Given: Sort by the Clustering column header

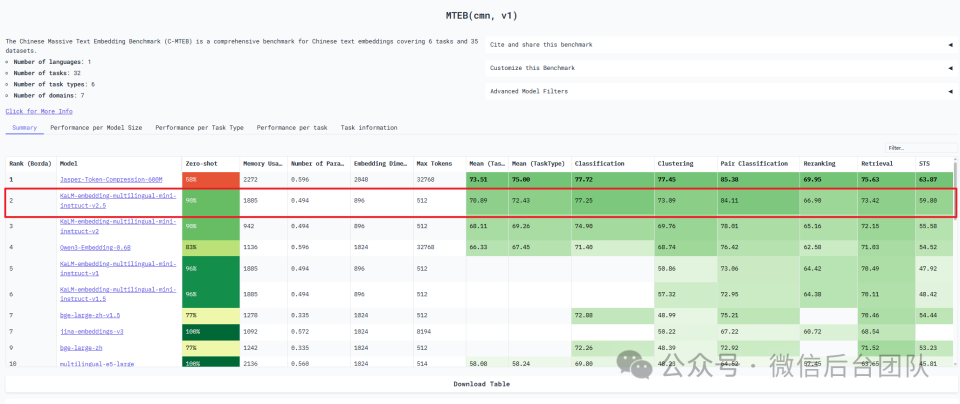Looking at the screenshot, I should pyautogui.click(x=686, y=164).
